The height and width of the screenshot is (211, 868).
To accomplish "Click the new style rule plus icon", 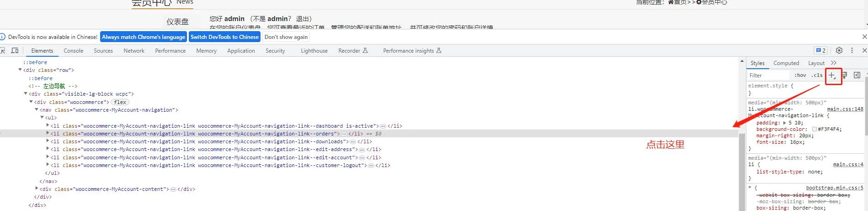I will pyautogui.click(x=832, y=76).
